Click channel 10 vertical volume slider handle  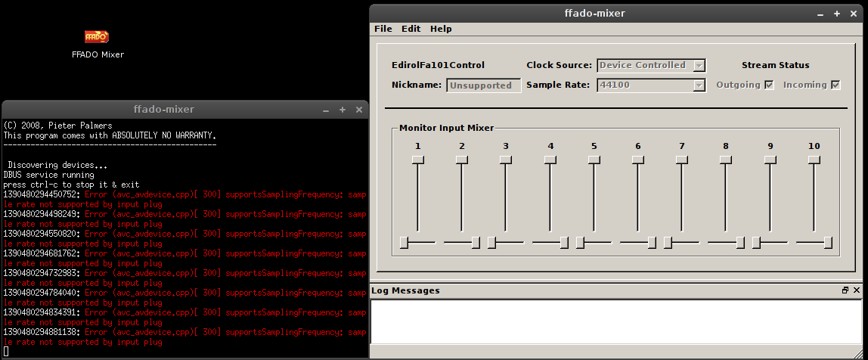[814, 160]
